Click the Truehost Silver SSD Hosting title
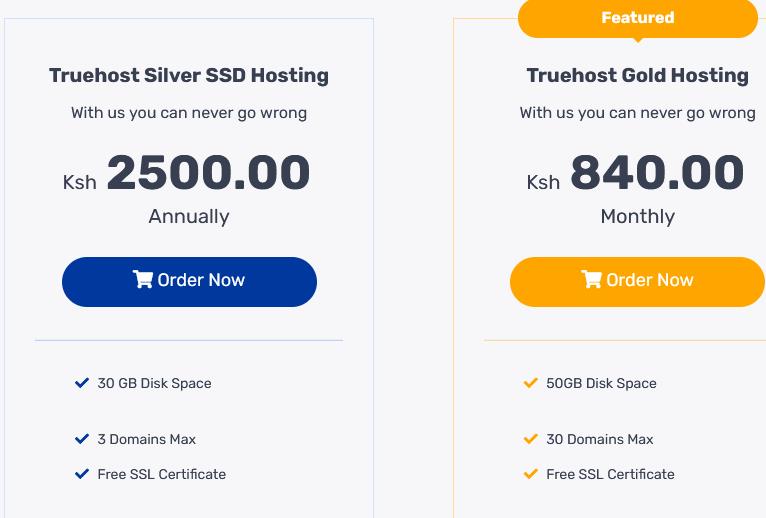766x518 pixels. (x=189, y=76)
